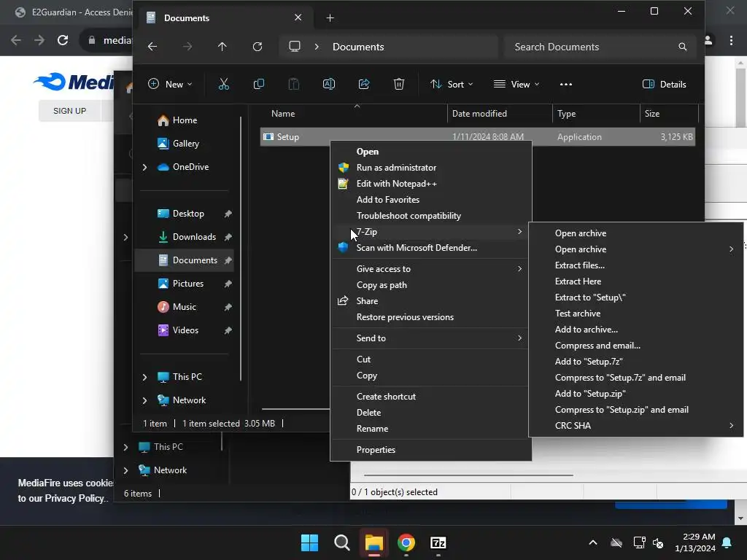This screenshot has height=560, width=747.
Task: Go back in Documents Explorer window
Action: pos(152,47)
